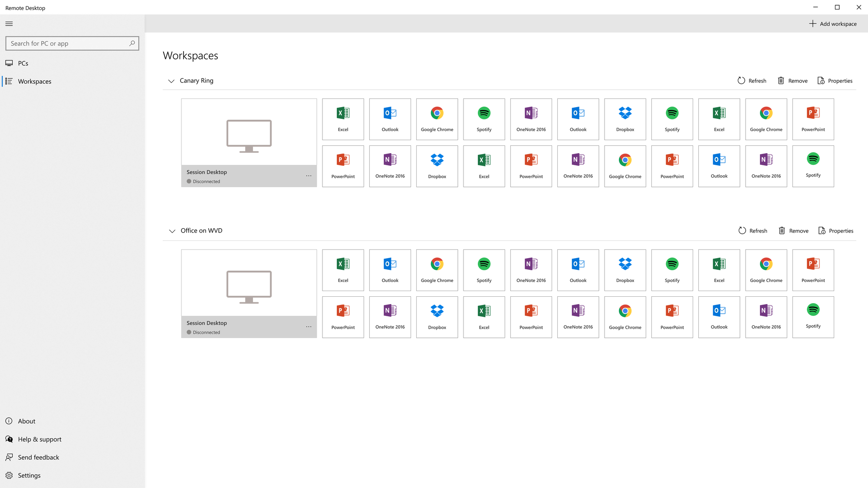Launch Excel in Office on WVD bottom row
This screenshot has width=868, height=488.
tap(484, 317)
